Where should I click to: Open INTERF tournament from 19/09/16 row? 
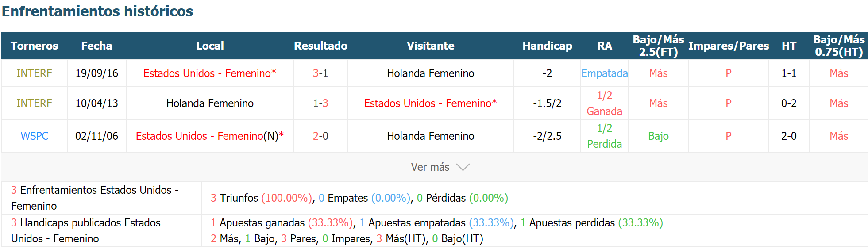click(x=34, y=73)
